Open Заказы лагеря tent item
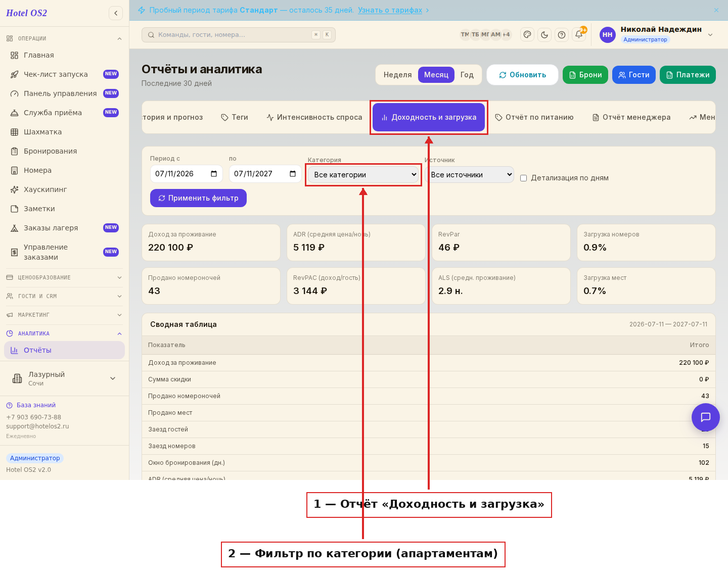The height and width of the screenshot is (579, 728). (65, 228)
